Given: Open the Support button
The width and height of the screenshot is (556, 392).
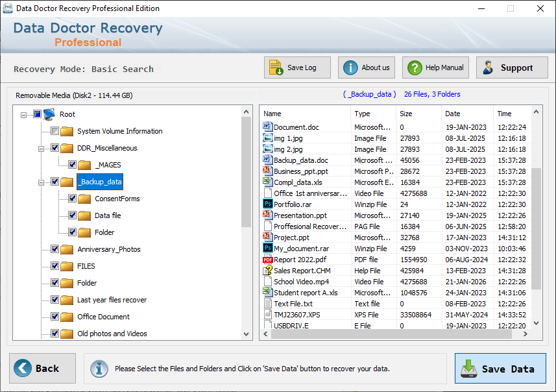Looking at the screenshot, I should [x=512, y=67].
